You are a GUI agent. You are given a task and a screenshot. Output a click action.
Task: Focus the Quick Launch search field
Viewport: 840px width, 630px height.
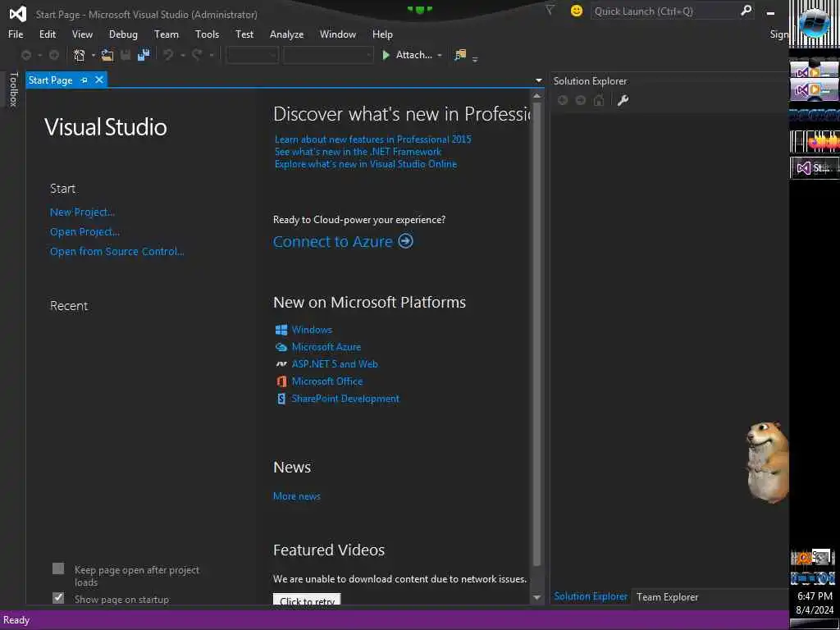(664, 11)
